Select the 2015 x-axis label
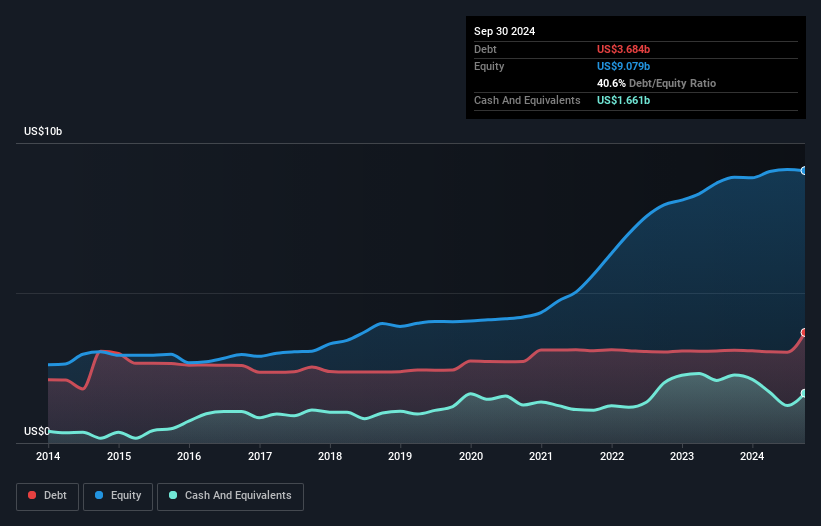The width and height of the screenshot is (821, 526). 119,456
